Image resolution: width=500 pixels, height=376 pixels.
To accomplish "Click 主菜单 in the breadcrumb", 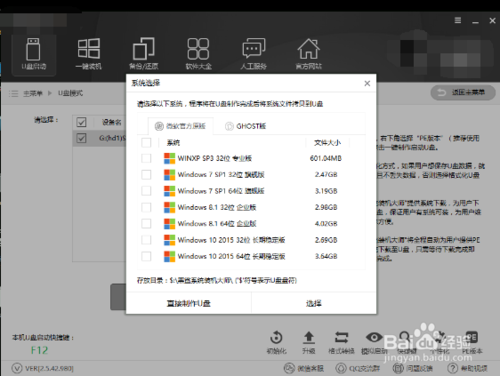I will (33, 93).
